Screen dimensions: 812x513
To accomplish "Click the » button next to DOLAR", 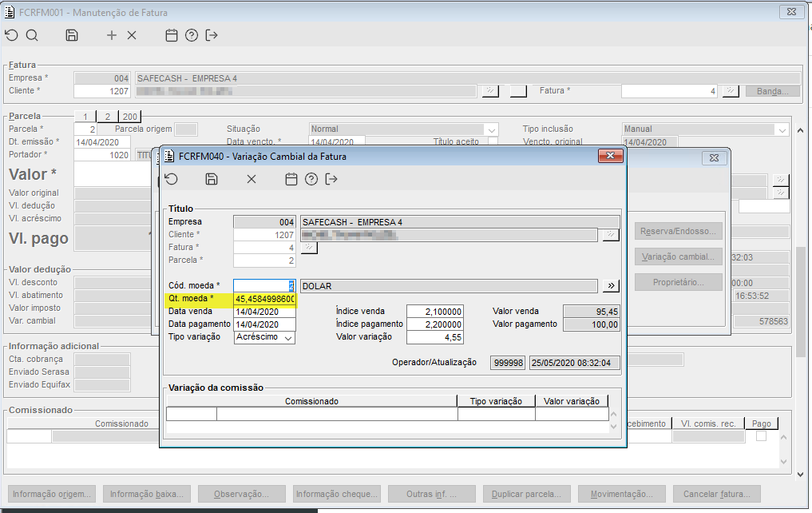I will tap(611, 286).
